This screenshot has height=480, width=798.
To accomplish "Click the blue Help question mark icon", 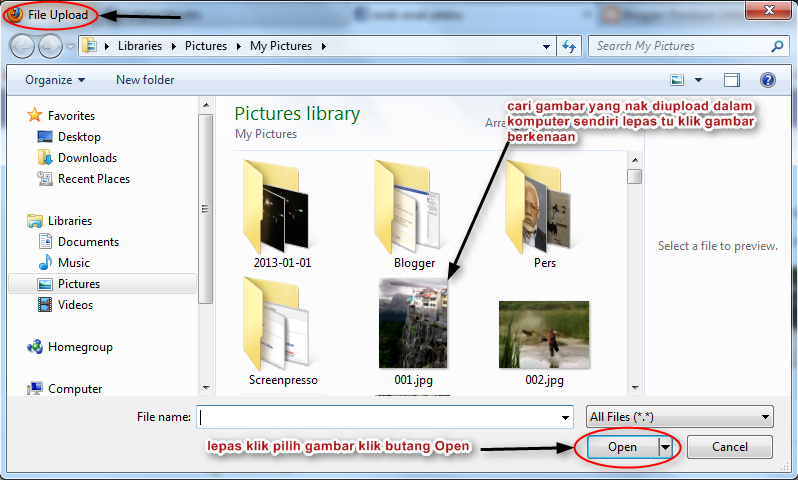I will (x=767, y=80).
